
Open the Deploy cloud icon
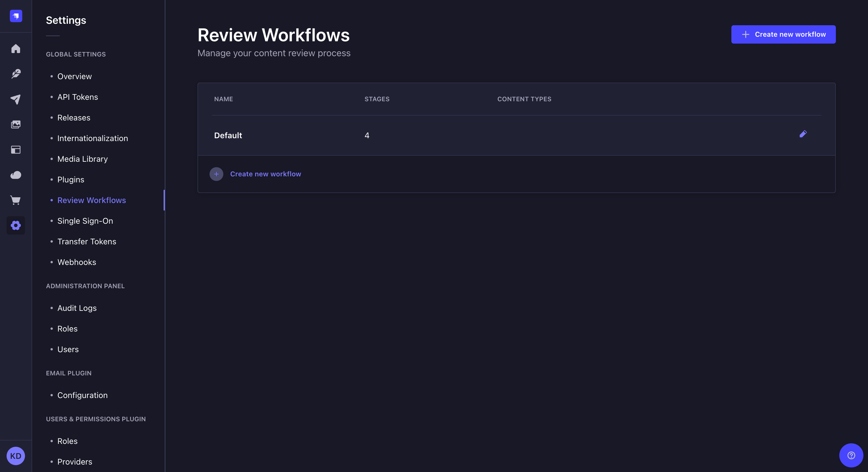point(15,175)
